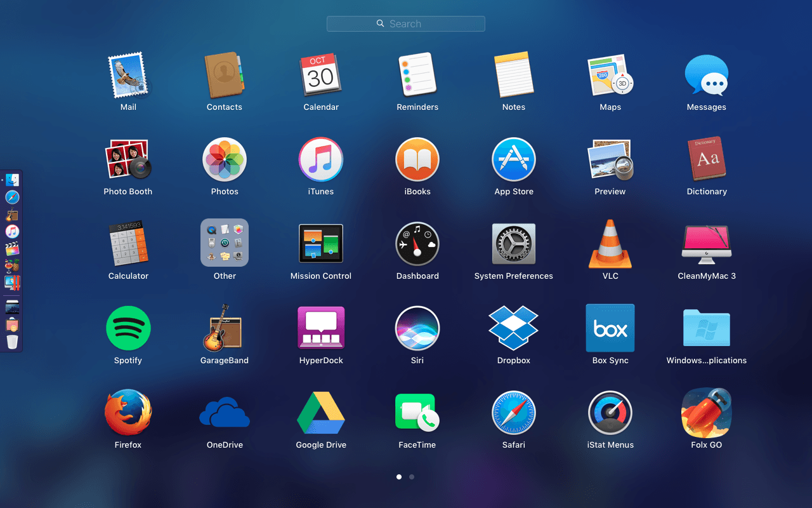Open Dashboard
The width and height of the screenshot is (812, 508).
pyautogui.click(x=417, y=244)
